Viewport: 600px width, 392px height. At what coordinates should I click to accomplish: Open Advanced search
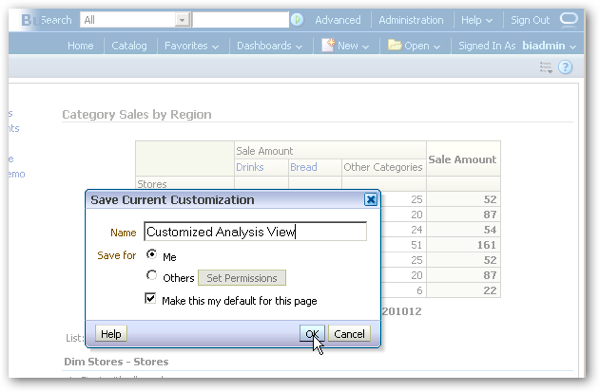point(338,20)
